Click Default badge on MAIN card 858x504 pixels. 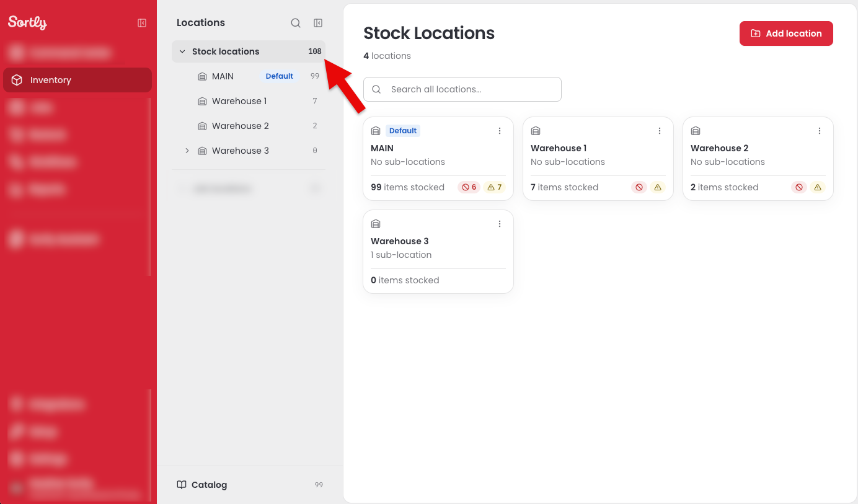pyautogui.click(x=403, y=131)
